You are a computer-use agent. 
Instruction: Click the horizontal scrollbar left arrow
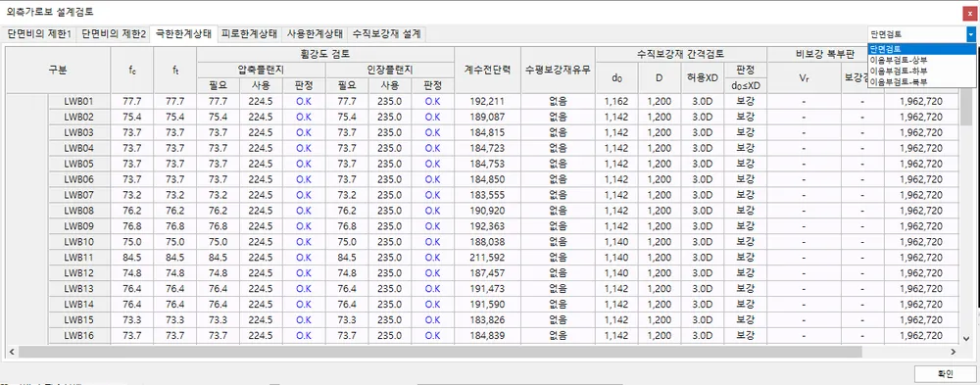[11, 352]
